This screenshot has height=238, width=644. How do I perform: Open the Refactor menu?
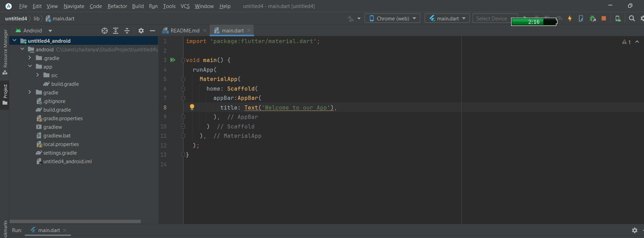[117, 6]
